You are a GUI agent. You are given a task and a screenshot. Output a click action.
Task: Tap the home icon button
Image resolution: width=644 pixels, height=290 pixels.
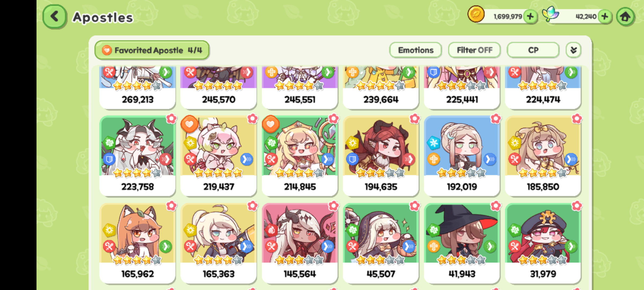(x=625, y=17)
